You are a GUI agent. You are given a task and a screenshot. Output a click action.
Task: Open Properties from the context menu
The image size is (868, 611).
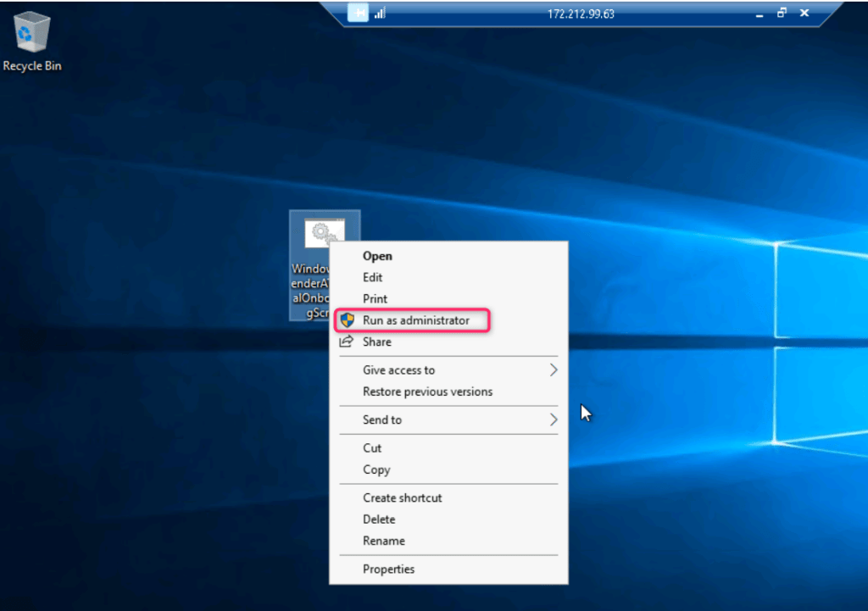[388, 569]
